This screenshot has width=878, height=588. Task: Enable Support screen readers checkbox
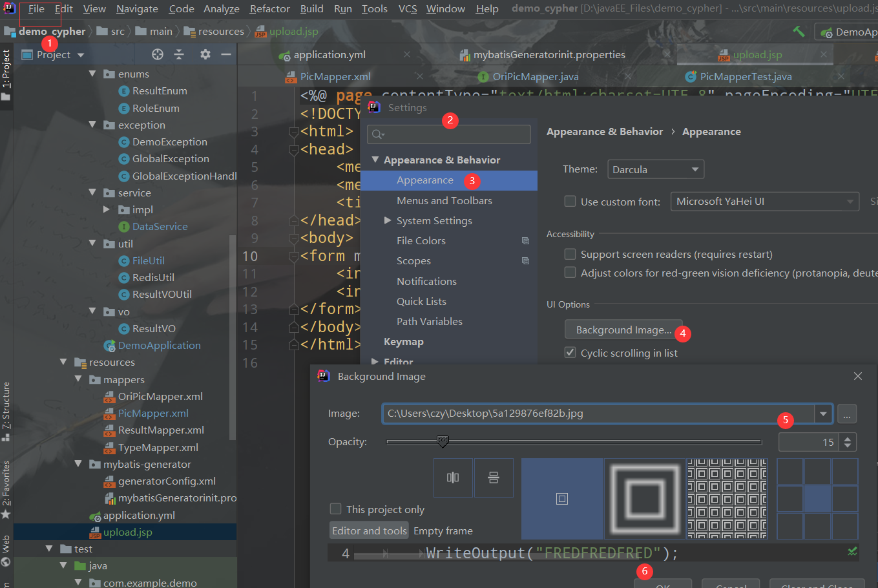click(570, 254)
